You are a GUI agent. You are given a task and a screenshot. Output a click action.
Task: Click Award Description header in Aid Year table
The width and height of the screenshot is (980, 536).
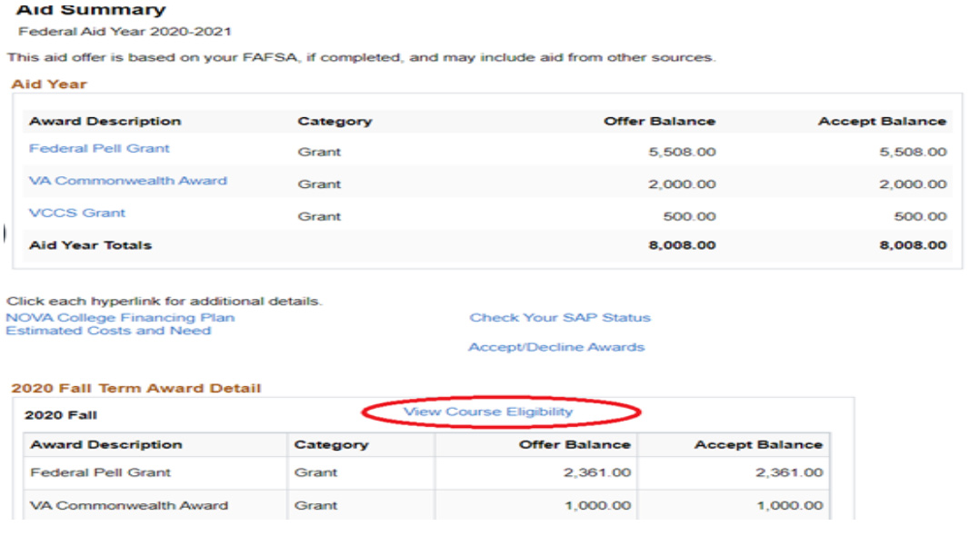(x=105, y=121)
